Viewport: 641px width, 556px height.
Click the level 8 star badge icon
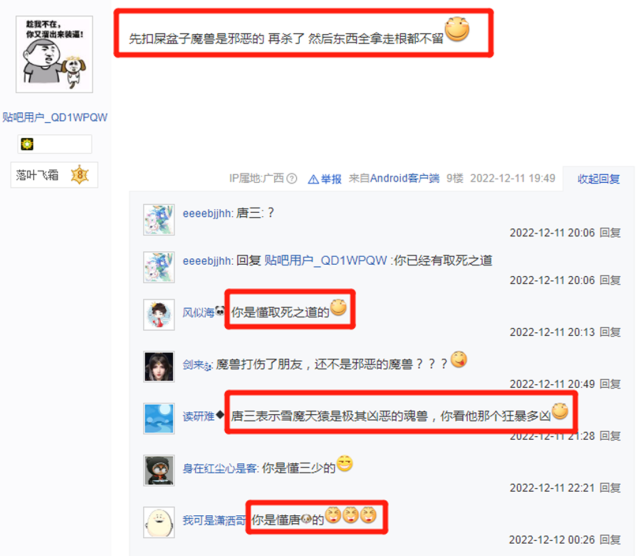coord(80,175)
